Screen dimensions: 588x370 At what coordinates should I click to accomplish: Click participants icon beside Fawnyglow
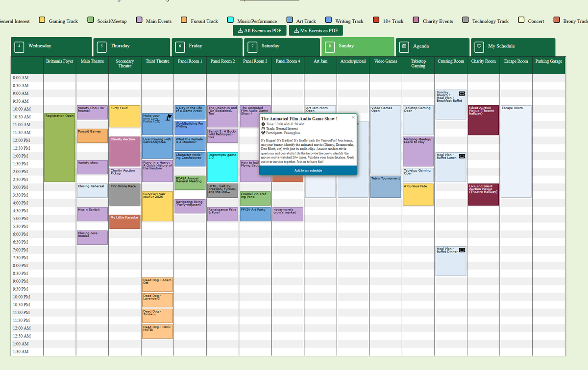(x=263, y=133)
